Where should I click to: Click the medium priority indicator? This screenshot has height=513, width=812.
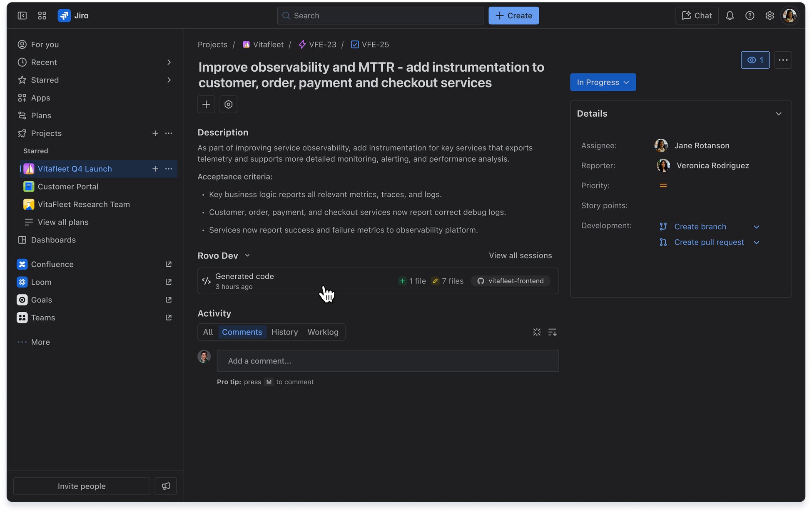663,185
